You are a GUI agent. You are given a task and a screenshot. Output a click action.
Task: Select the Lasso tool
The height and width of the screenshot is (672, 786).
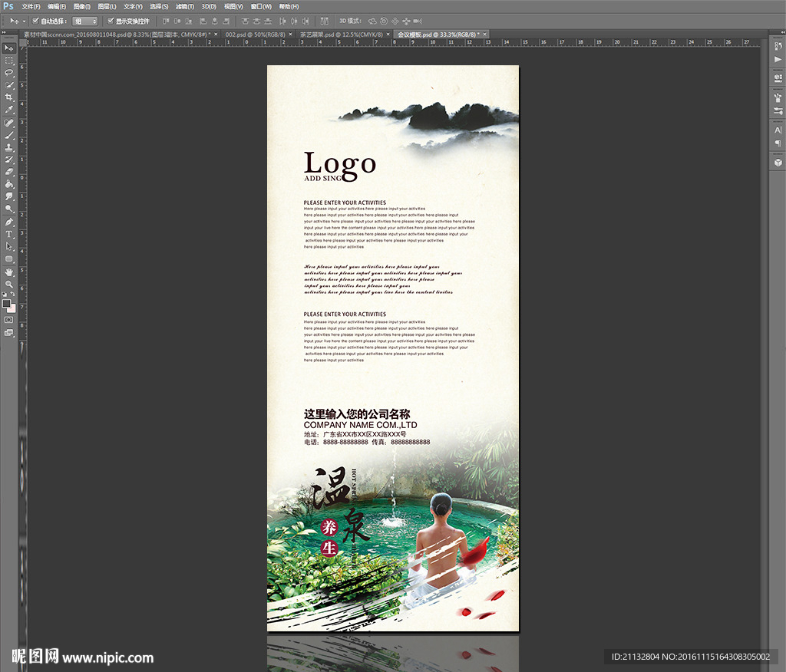pos(9,73)
